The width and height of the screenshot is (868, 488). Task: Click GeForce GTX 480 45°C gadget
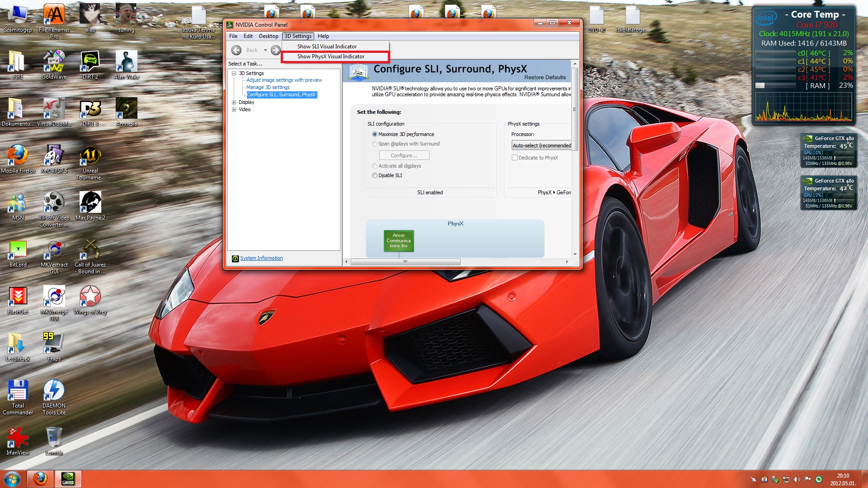pyautogui.click(x=828, y=150)
